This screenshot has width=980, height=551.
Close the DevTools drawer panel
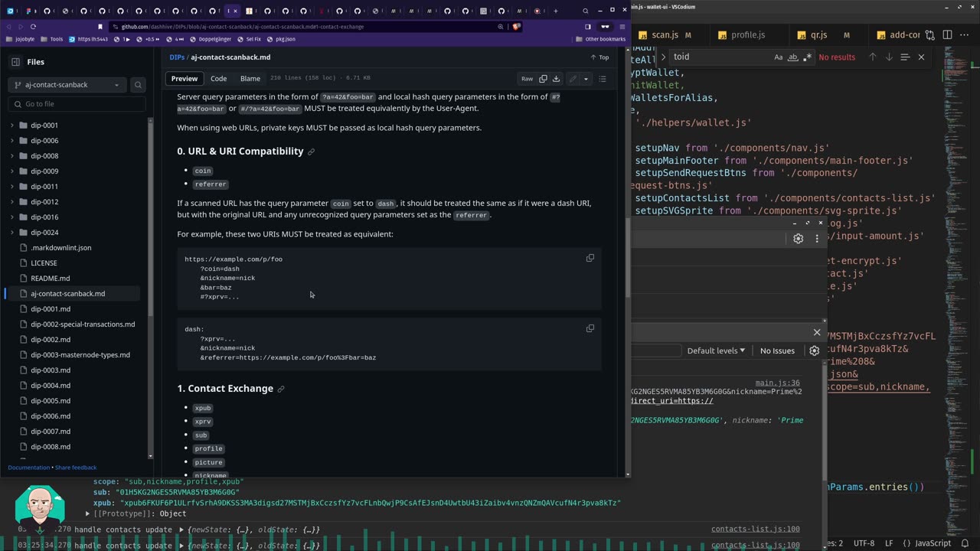point(817,332)
